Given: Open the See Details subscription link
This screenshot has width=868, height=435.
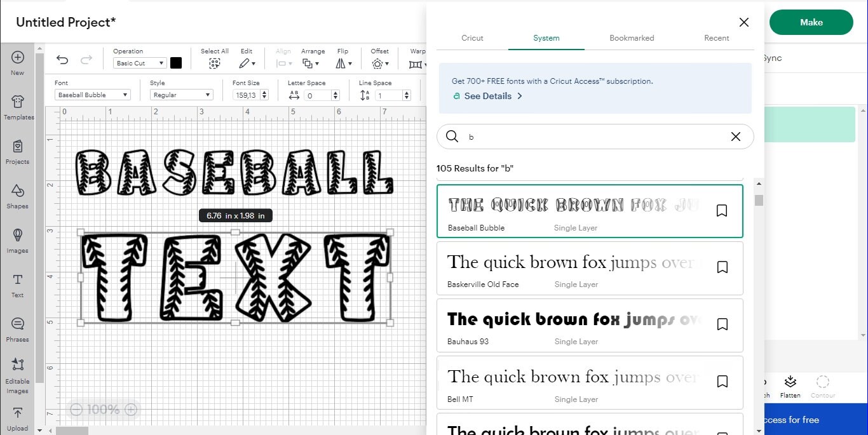Looking at the screenshot, I should pos(487,96).
